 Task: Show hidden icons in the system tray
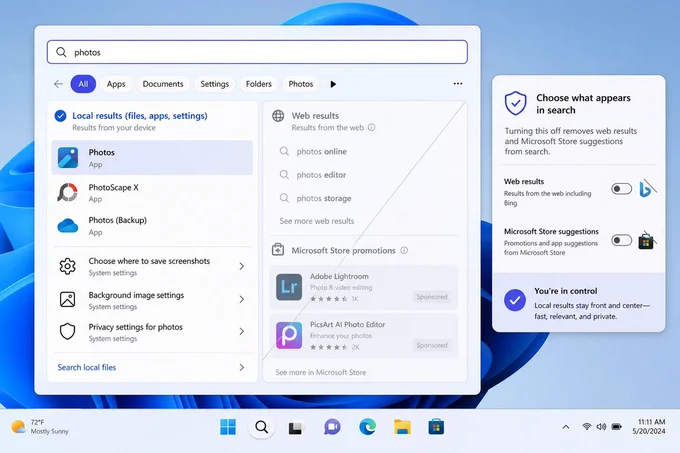566,427
